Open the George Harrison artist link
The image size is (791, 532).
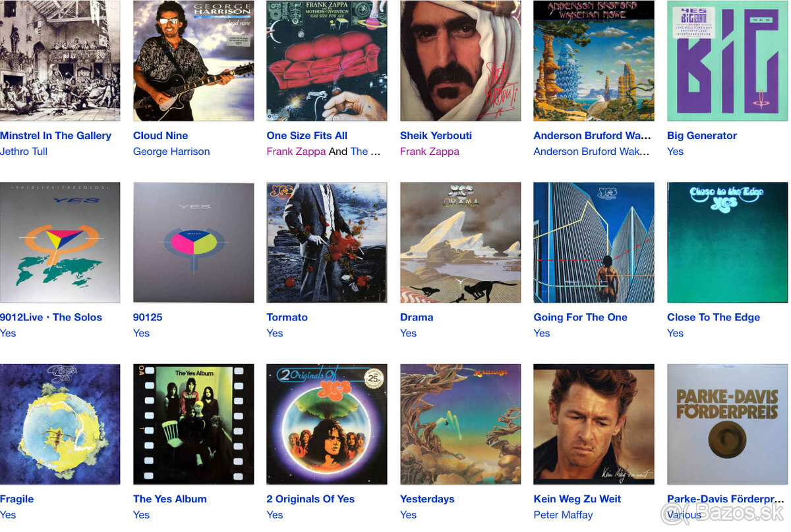pyautogui.click(x=171, y=151)
